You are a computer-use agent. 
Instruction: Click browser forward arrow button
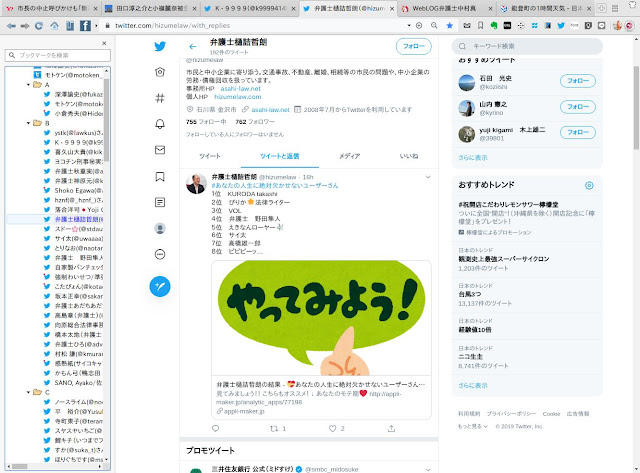click(x=25, y=26)
